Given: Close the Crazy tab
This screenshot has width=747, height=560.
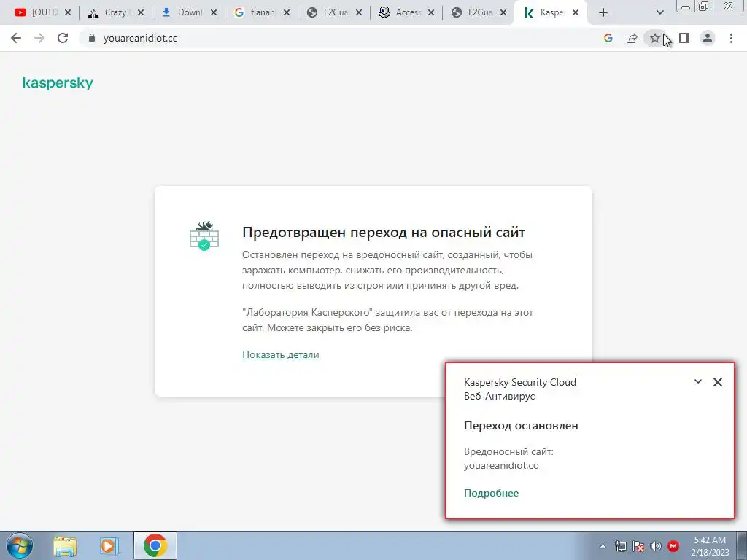Looking at the screenshot, I should [x=141, y=13].
